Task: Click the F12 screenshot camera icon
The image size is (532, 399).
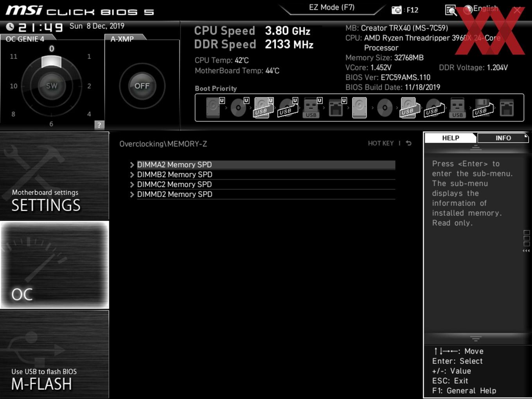Action: click(x=397, y=10)
